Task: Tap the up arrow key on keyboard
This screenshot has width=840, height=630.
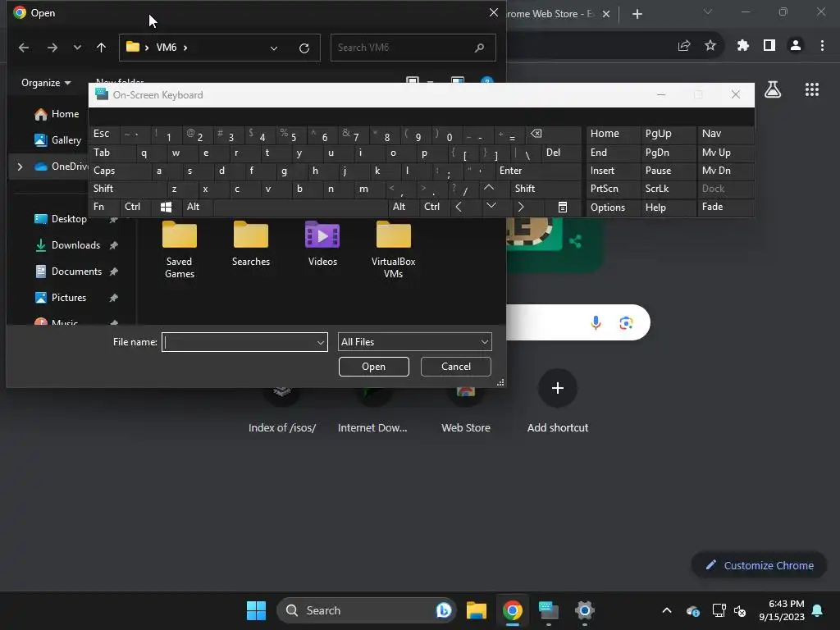Action: [x=489, y=188]
